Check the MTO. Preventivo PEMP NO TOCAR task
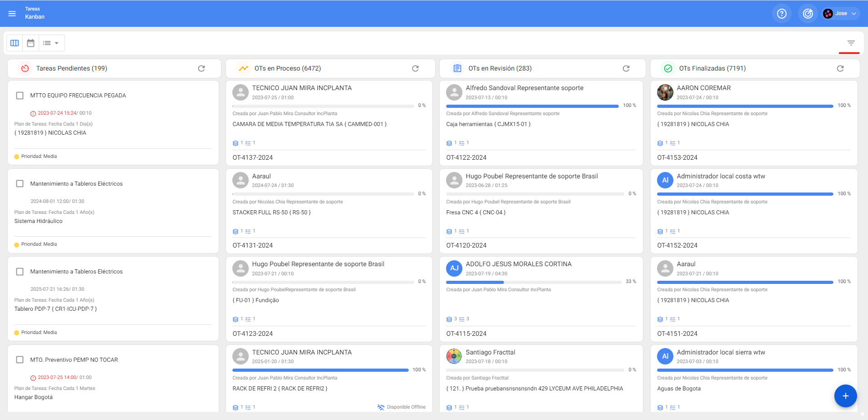 point(20,360)
